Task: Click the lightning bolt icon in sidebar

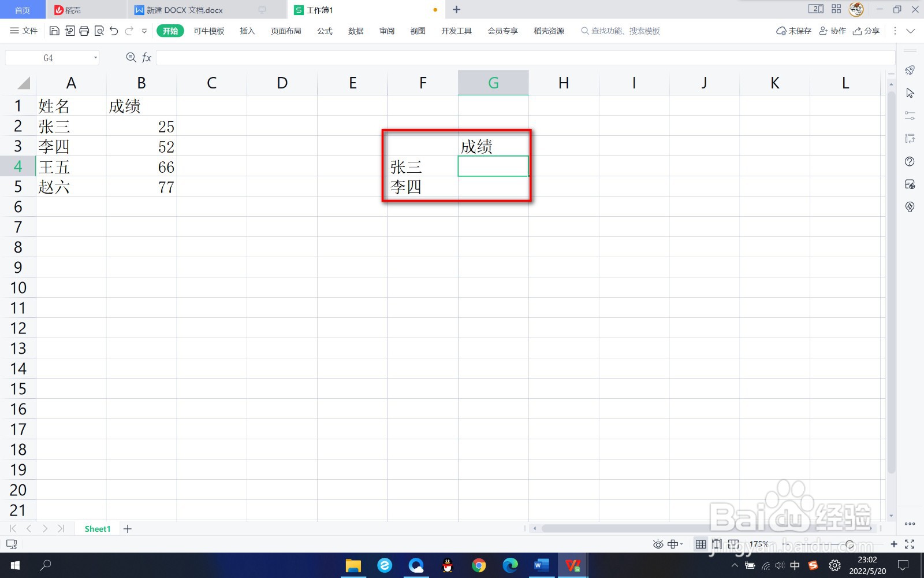Action: [x=910, y=207]
